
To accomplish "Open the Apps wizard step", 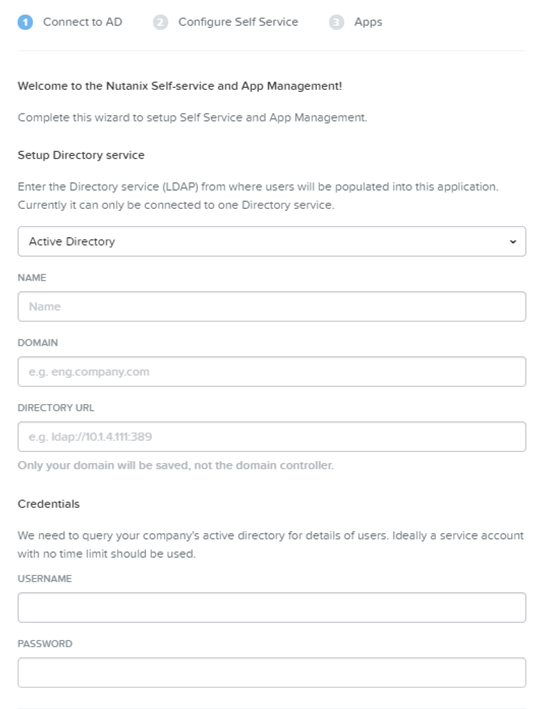I will (368, 22).
